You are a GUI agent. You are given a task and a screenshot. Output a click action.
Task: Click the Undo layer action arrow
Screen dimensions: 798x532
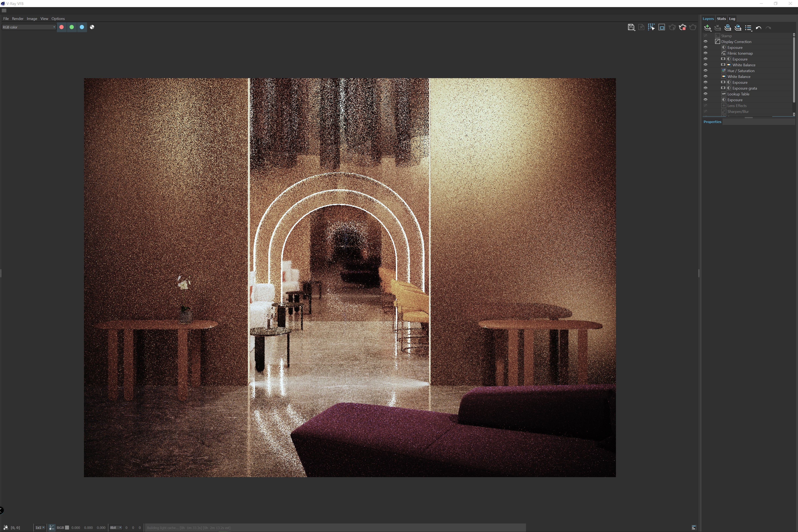[759, 28]
